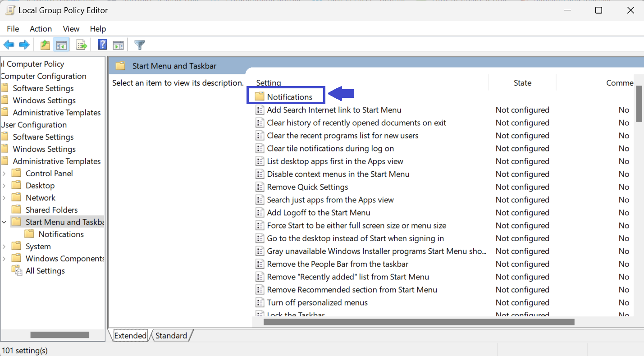Sort the list by the State column header
The width and height of the screenshot is (644, 356).
[522, 83]
